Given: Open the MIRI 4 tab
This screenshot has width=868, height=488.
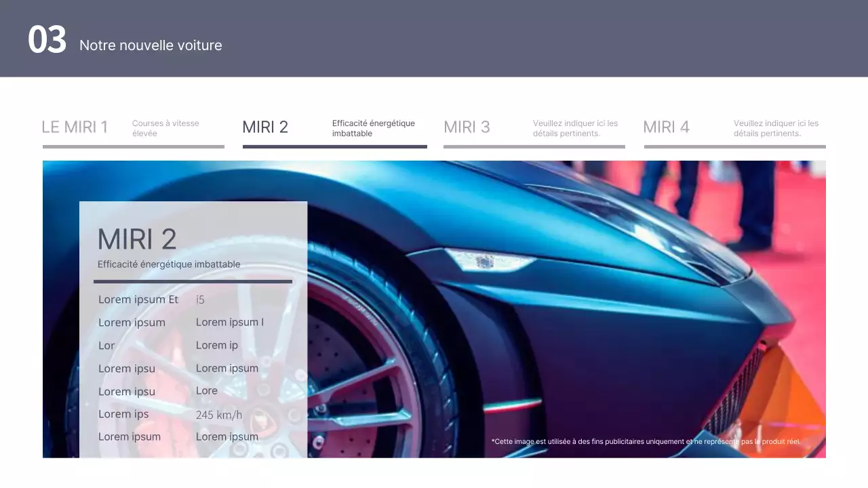Looking at the screenshot, I should coord(666,127).
